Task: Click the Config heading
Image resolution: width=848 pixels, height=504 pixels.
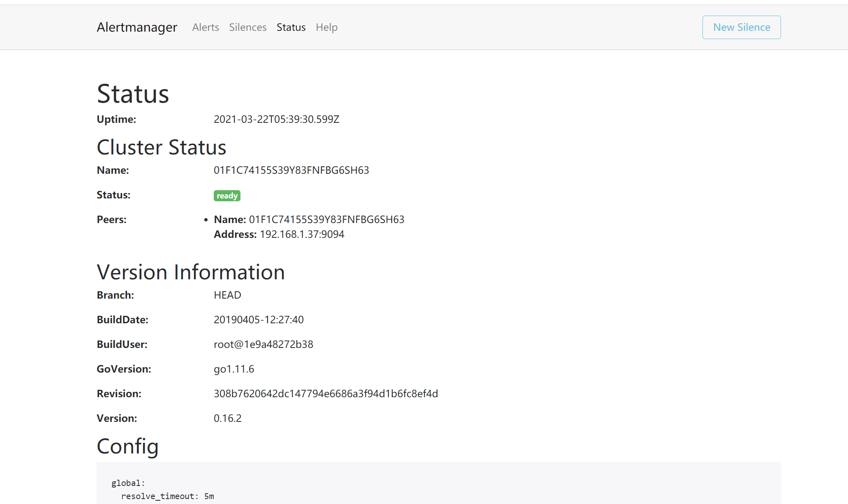Action: coord(128,446)
